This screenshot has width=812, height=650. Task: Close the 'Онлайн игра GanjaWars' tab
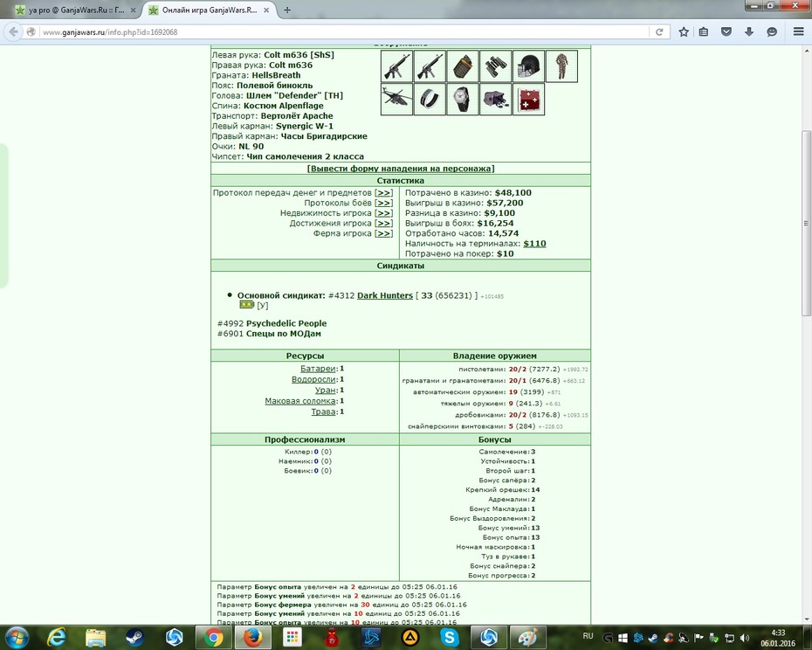coord(266,10)
